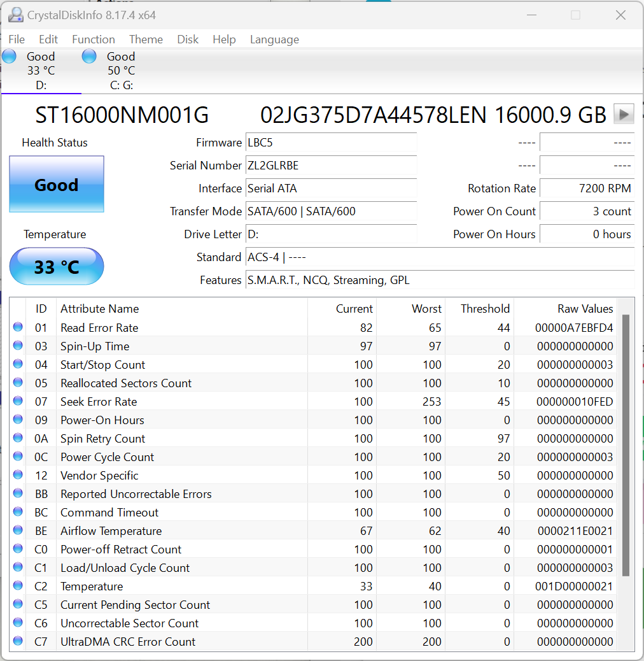Click status orb for Command Timeout

(18, 512)
